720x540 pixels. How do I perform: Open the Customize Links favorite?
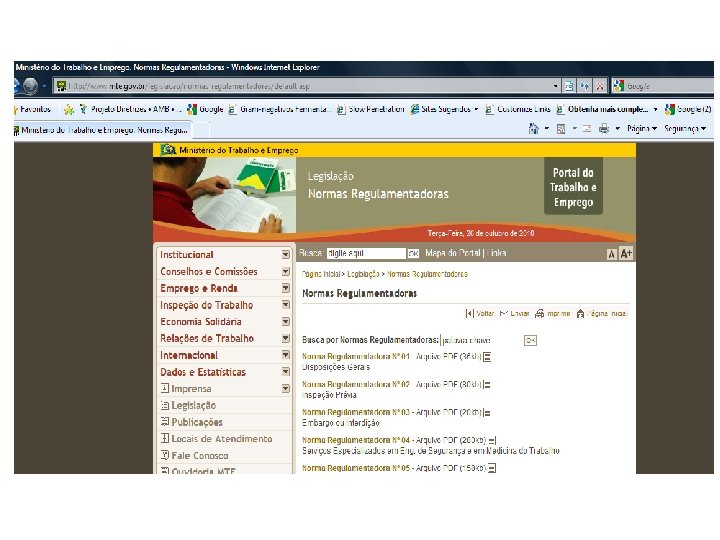tap(518, 109)
